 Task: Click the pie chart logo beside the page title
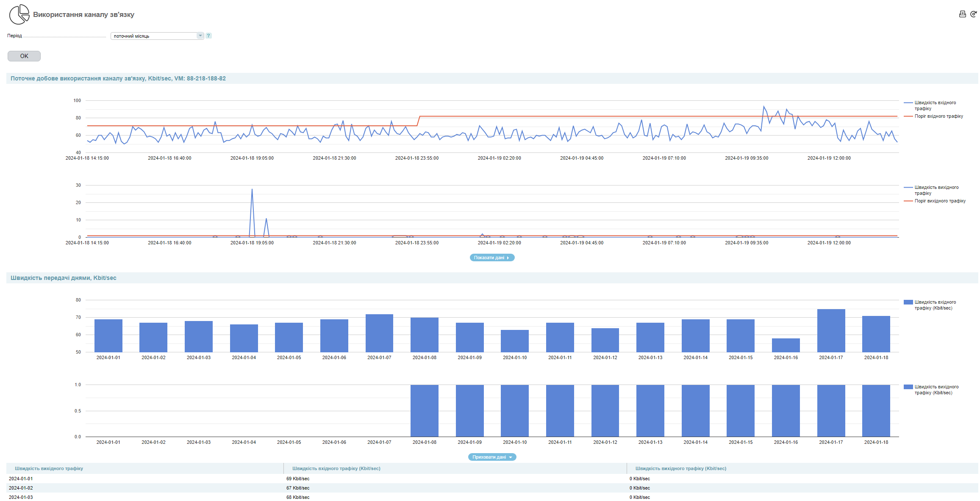19,14
